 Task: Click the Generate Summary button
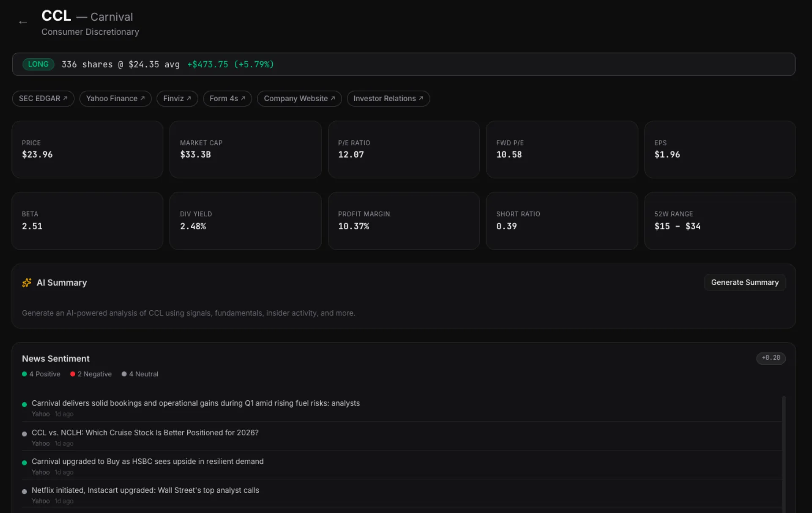[x=745, y=282]
